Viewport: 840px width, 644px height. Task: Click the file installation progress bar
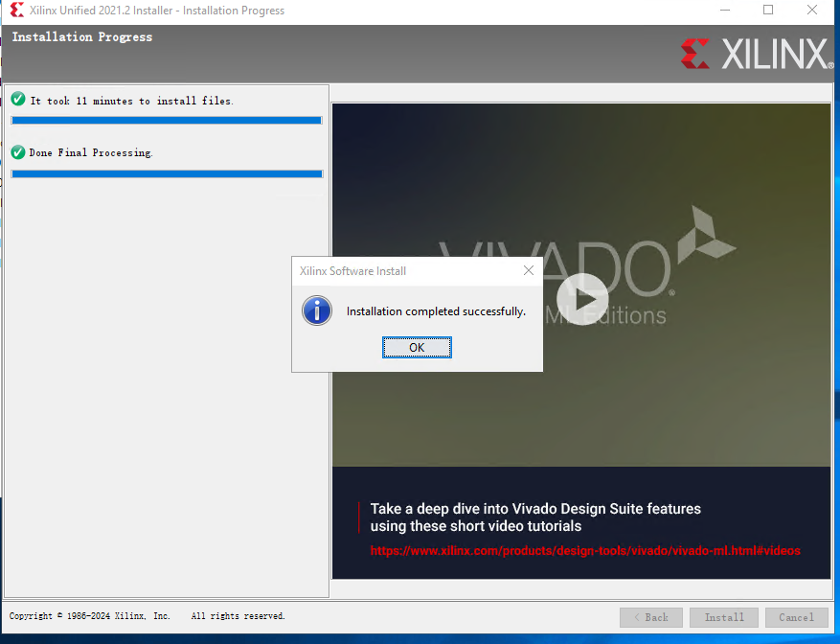167,120
